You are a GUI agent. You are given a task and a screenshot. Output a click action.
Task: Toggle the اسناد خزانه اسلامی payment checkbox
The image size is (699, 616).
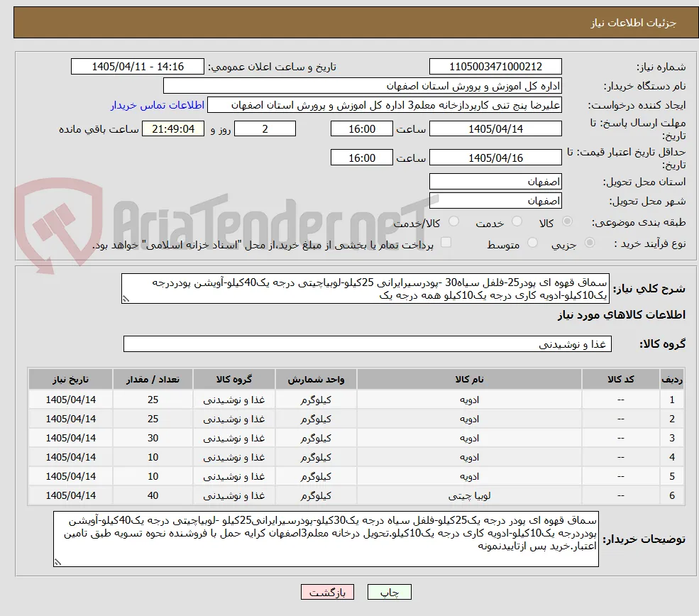446,243
